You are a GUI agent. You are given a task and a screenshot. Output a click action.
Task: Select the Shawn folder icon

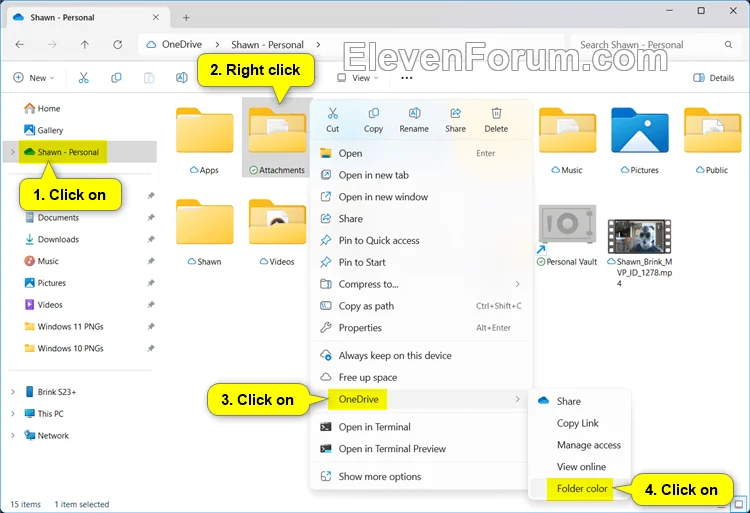coord(205,221)
